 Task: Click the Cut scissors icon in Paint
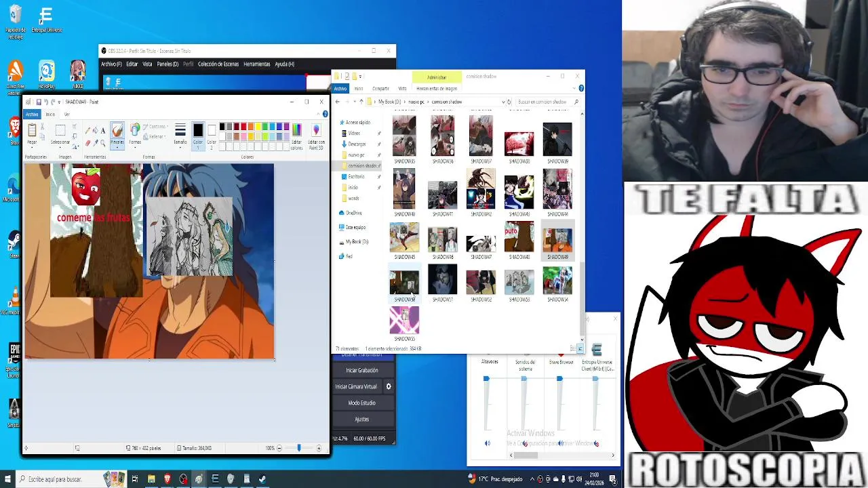click(x=42, y=126)
